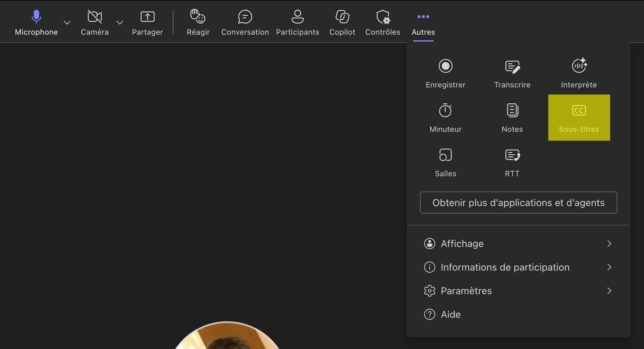Start transcription with Transcrire

[x=512, y=74]
